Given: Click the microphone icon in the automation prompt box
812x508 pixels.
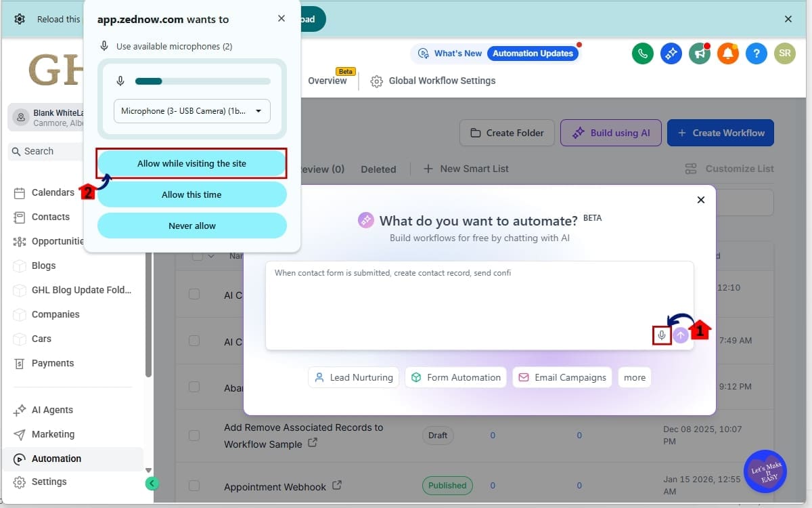Looking at the screenshot, I should [662, 335].
